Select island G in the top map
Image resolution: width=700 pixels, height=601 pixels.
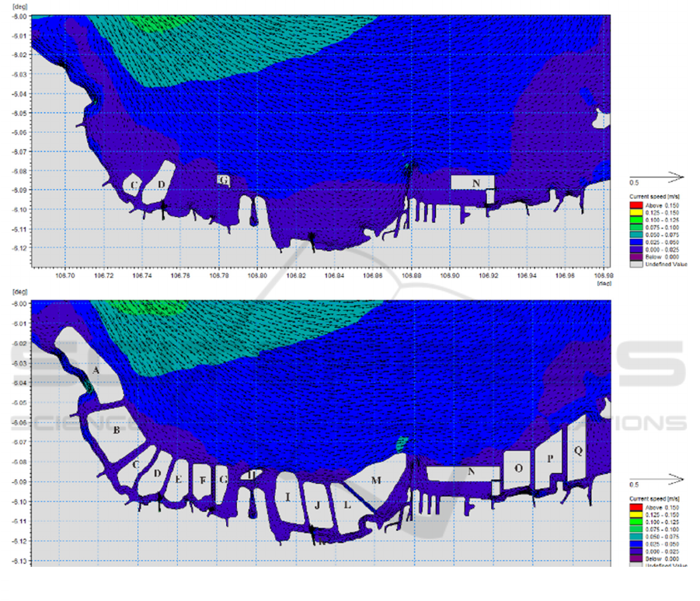click(x=224, y=180)
